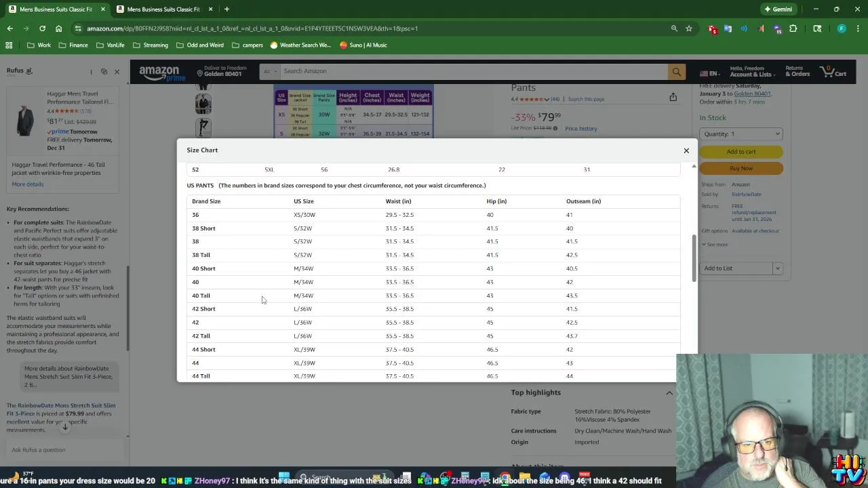
Task: Close the Rufus AI panel
Action: coord(117,71)
